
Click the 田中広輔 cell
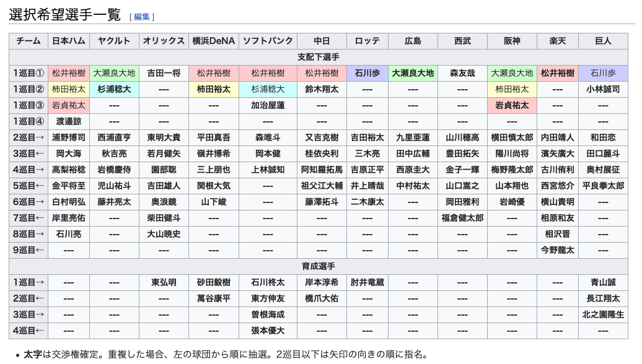[413, 154]
